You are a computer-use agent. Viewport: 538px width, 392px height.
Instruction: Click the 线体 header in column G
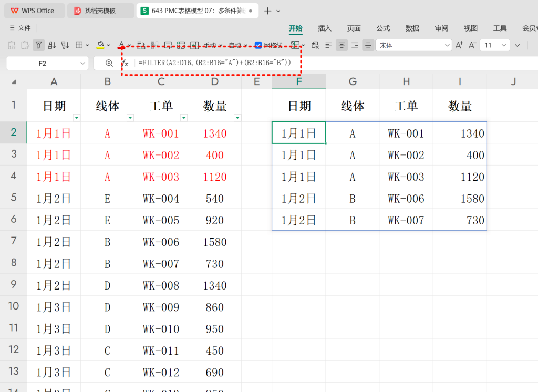click(x=353, y=106)
